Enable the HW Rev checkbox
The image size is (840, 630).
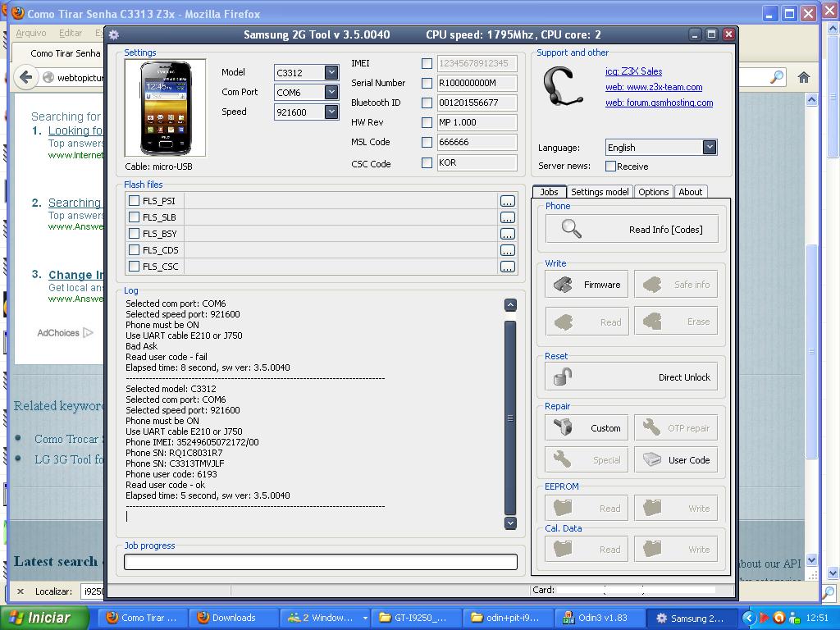(427, 123)
